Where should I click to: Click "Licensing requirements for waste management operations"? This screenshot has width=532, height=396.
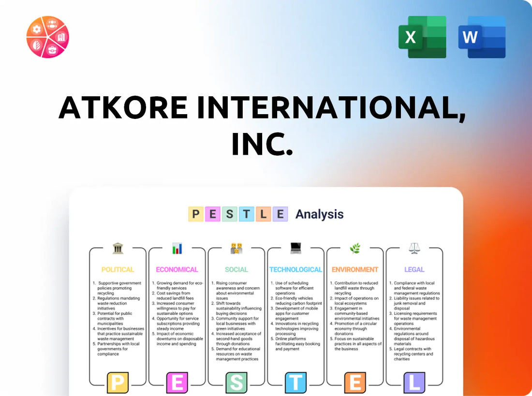pos(413,319)
